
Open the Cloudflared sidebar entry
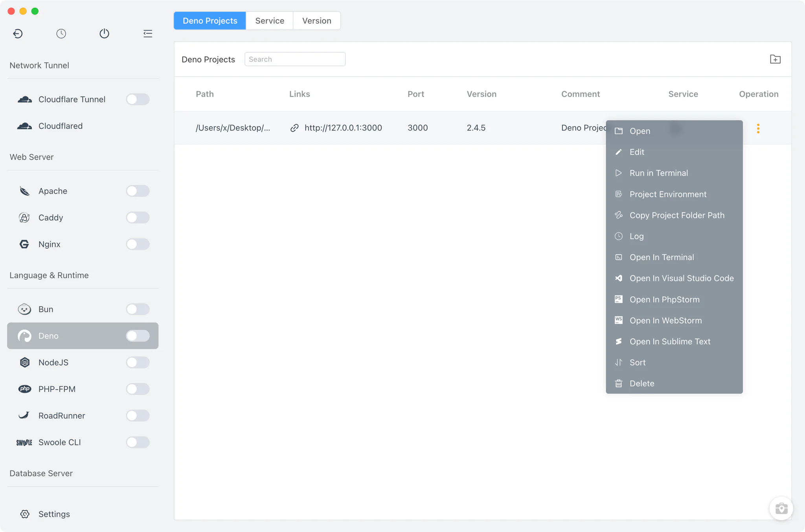tap(83, 126)
